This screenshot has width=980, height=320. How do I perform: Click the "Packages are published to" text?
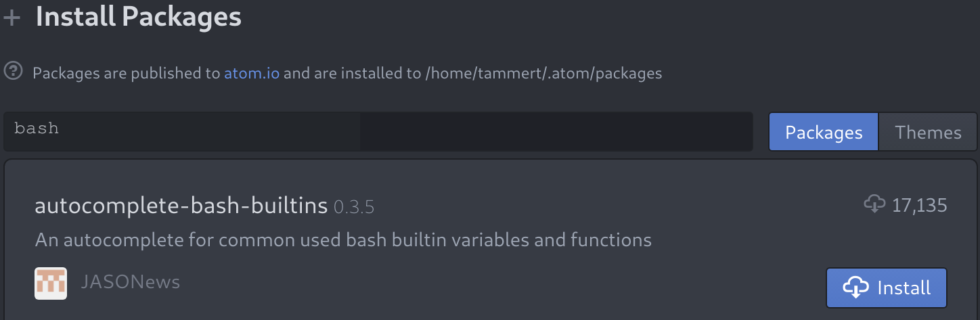127,73
